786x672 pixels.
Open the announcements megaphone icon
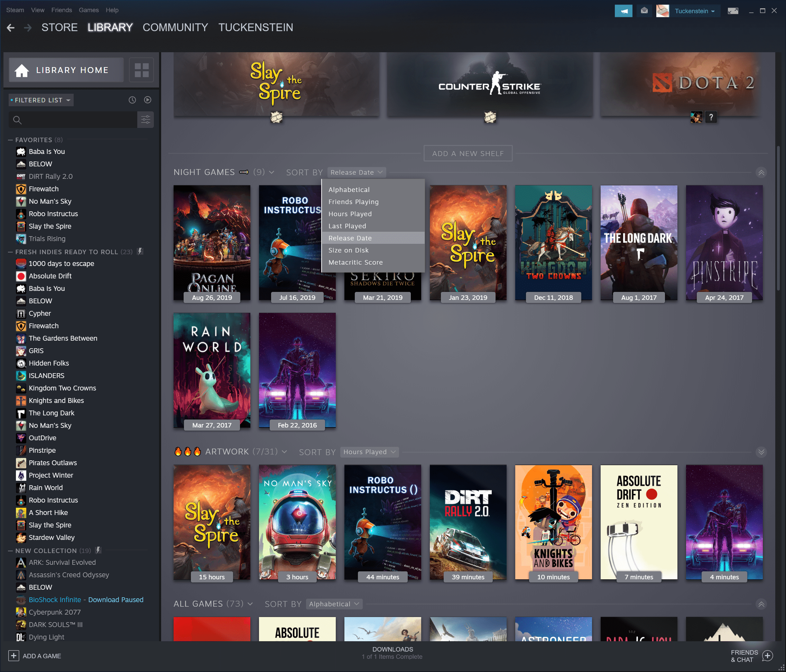623,11
